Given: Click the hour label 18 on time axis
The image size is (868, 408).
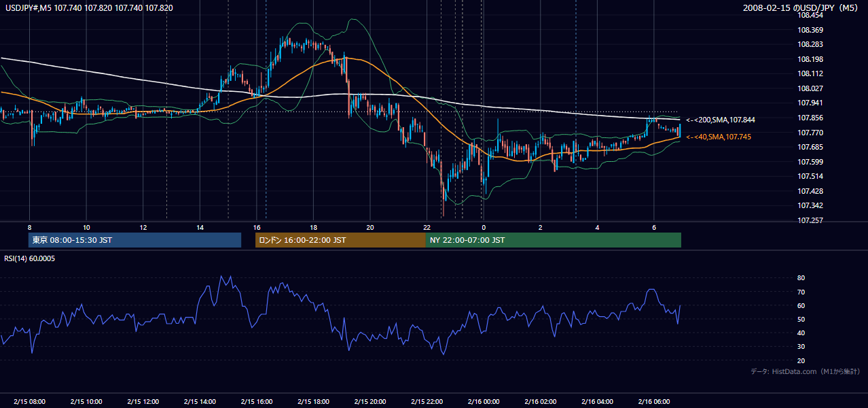Looking at the screenshot, I should point(313,227).
